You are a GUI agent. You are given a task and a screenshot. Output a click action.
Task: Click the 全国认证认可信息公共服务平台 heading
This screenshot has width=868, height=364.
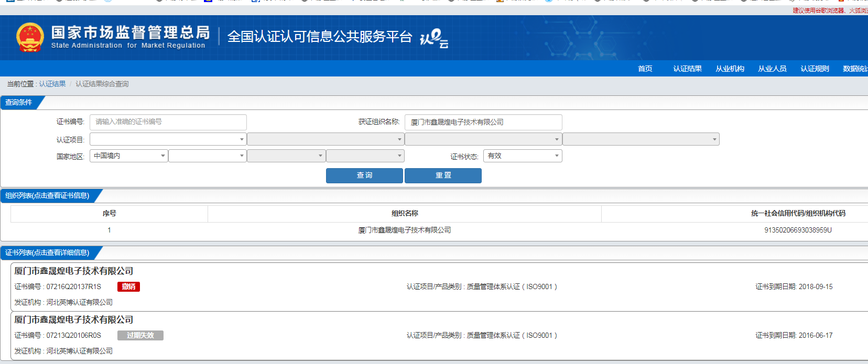320,37
